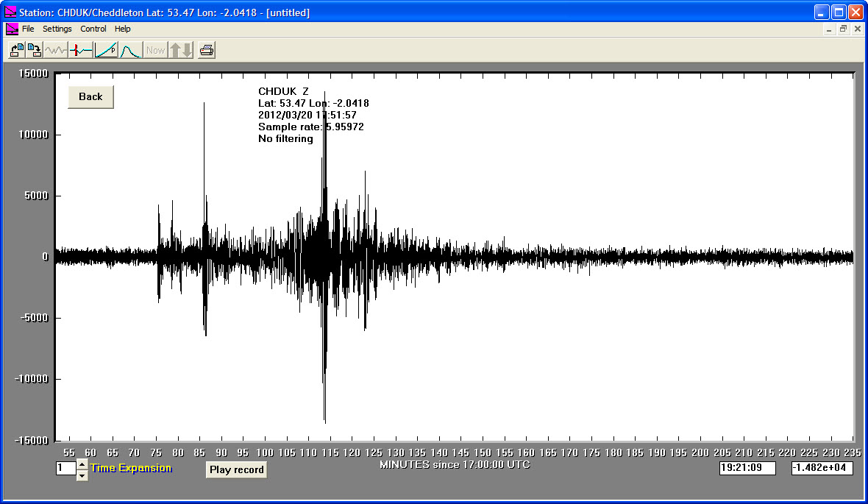Click the 235 x-axis tick label
This screenshot has height=504, width=868.
pyautogui.click(x=853, y=452)
